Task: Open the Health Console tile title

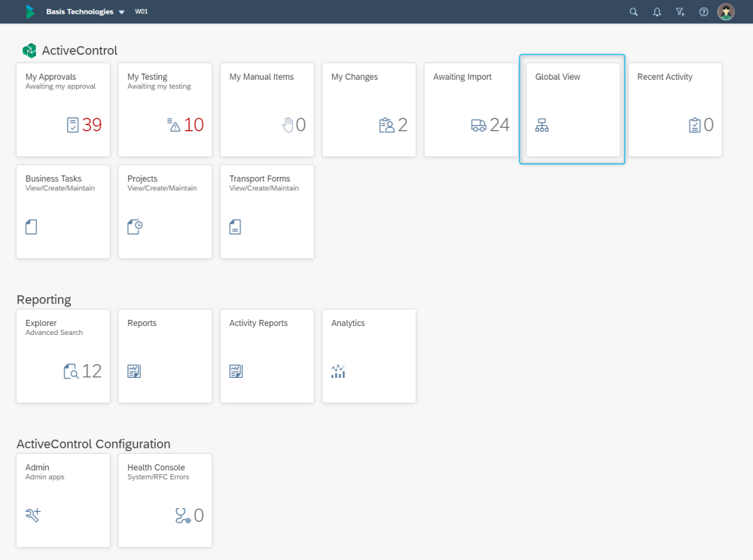Action: click(x=156, y=467)
